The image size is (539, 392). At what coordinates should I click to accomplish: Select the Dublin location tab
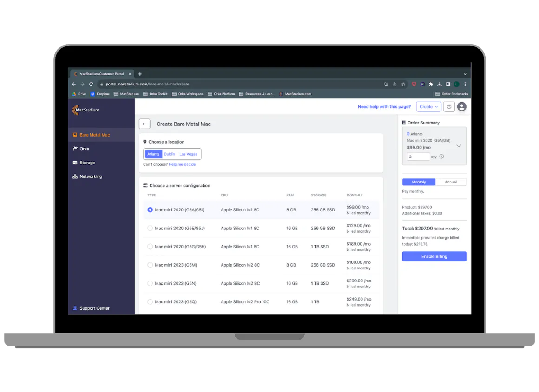170,154
